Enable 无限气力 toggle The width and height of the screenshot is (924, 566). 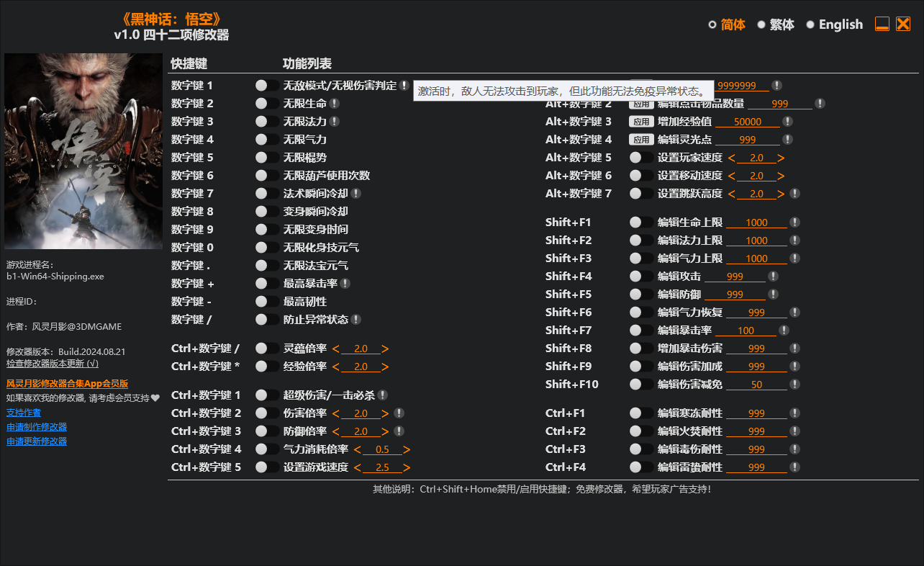(267, 139)
